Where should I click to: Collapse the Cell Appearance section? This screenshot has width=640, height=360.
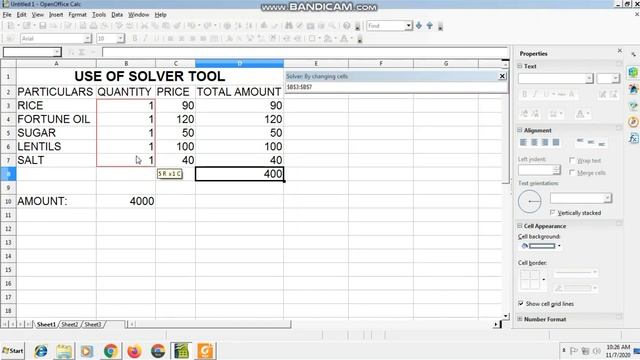[520, 225]
